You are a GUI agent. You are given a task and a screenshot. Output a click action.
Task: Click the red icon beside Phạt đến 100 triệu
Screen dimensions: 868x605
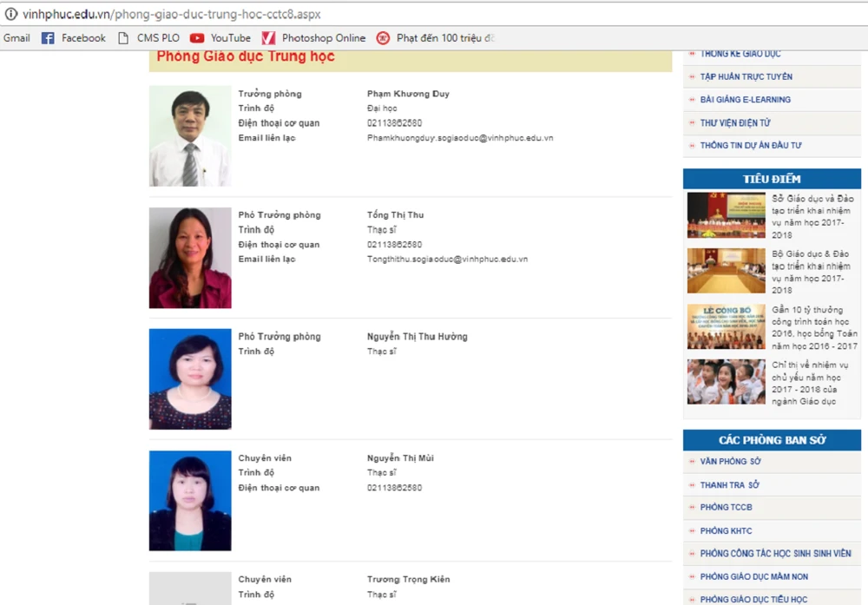tap(383, 38)
